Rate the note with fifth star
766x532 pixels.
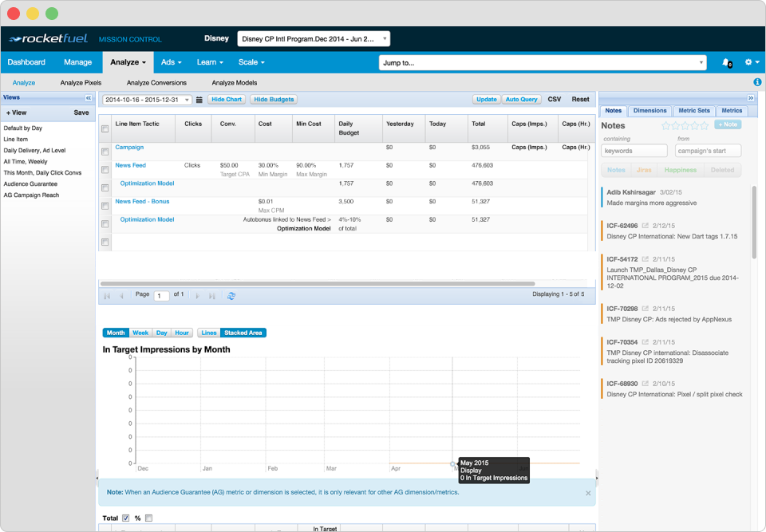tap(704, 125)
